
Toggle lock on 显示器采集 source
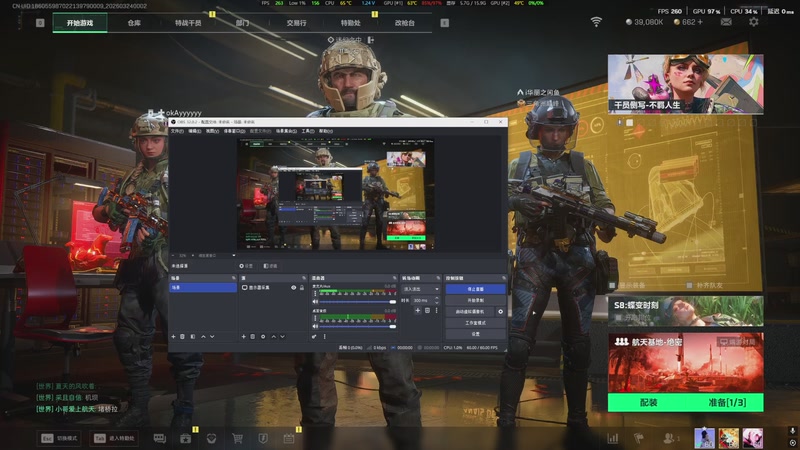tap(302, 288)
